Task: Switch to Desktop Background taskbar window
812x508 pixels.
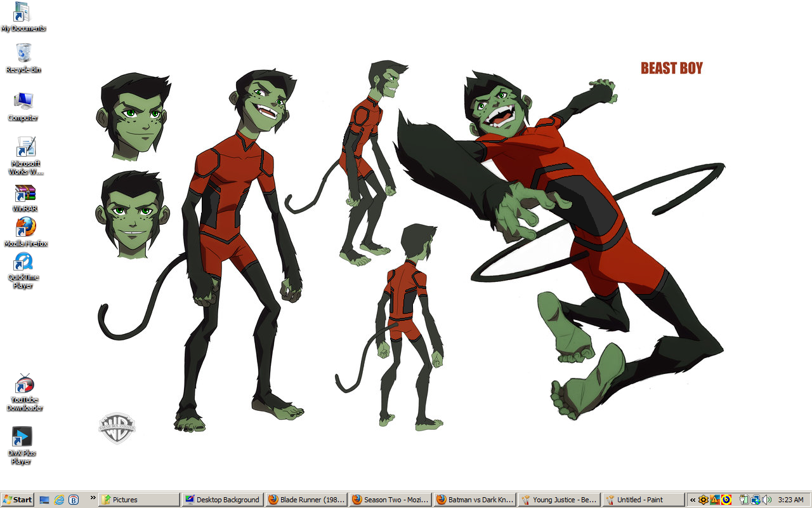Action: coord(223,500)
